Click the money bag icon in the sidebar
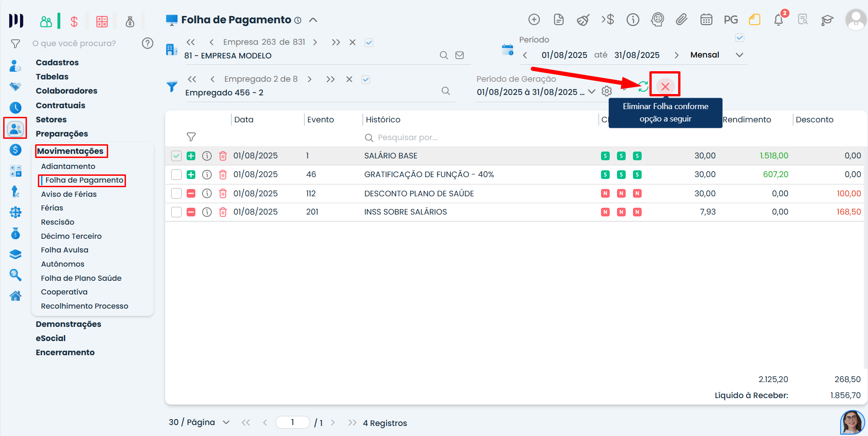 (16, 233)
